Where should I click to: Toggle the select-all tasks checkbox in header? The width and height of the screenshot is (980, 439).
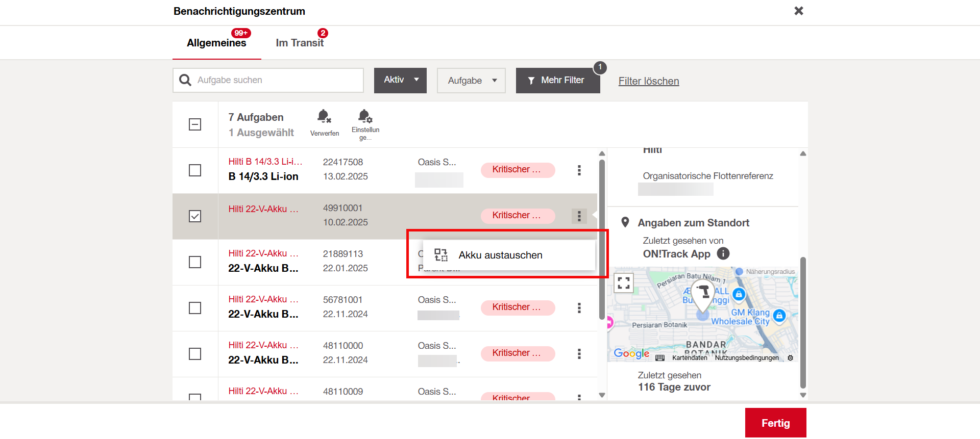click(195, 124)
